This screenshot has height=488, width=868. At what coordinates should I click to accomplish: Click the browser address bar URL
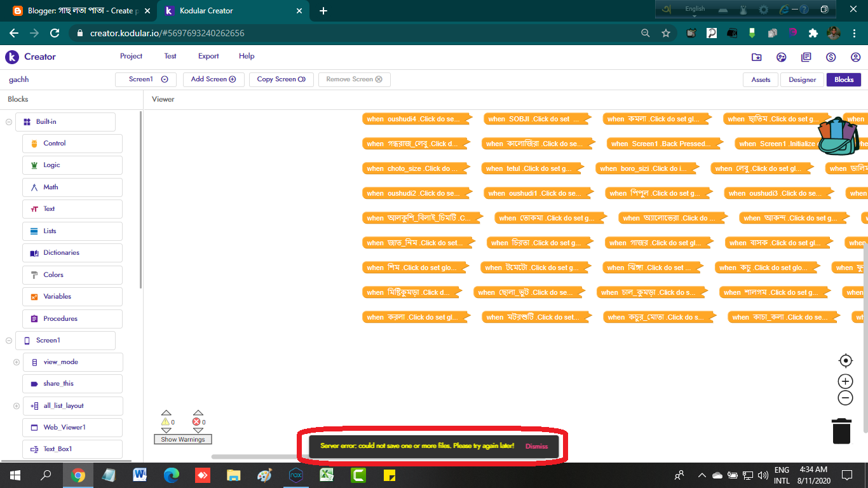coord(167,33)
